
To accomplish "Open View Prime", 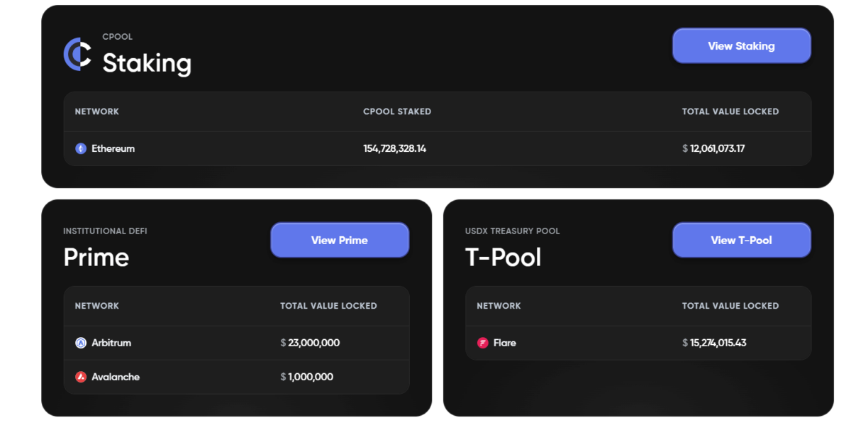I will 339,240.
